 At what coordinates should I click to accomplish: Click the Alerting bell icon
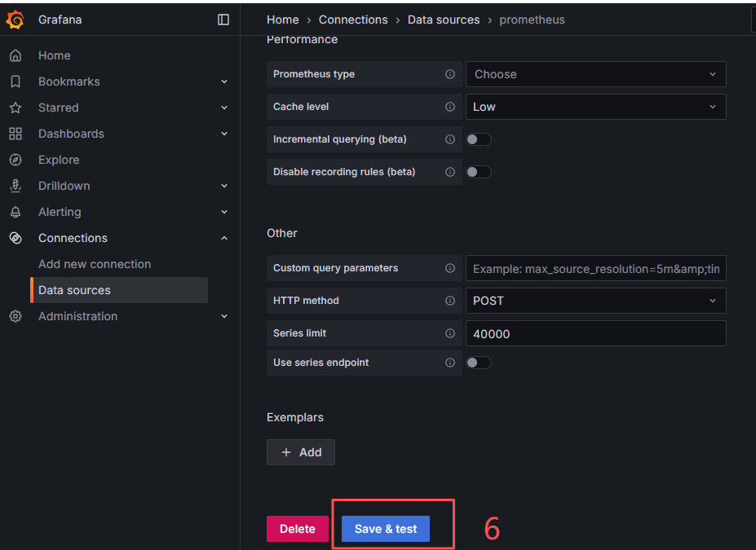coord(15,212)
